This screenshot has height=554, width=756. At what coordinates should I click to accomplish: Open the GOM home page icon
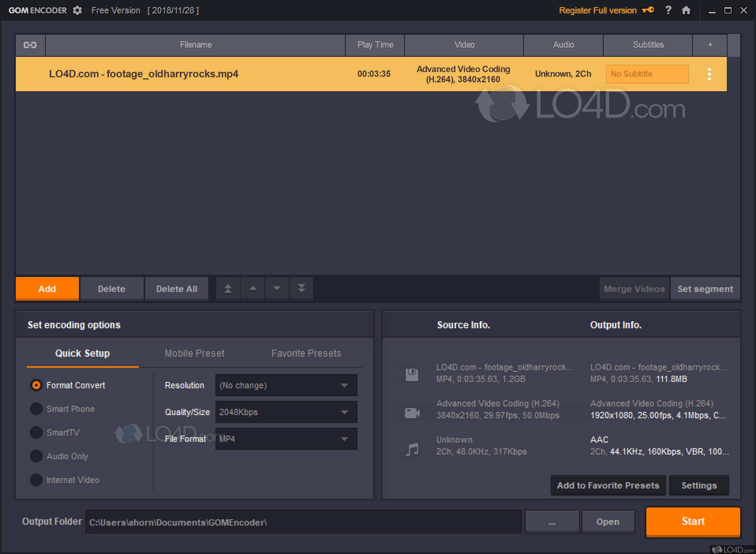click(686, 10)
